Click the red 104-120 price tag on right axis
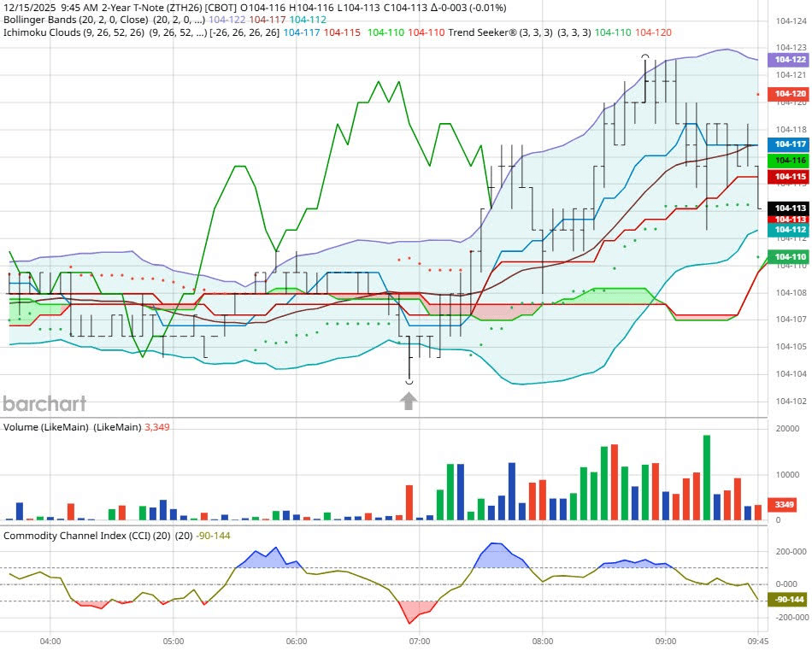This screenshot has width=812, height=651. (790, 94)
